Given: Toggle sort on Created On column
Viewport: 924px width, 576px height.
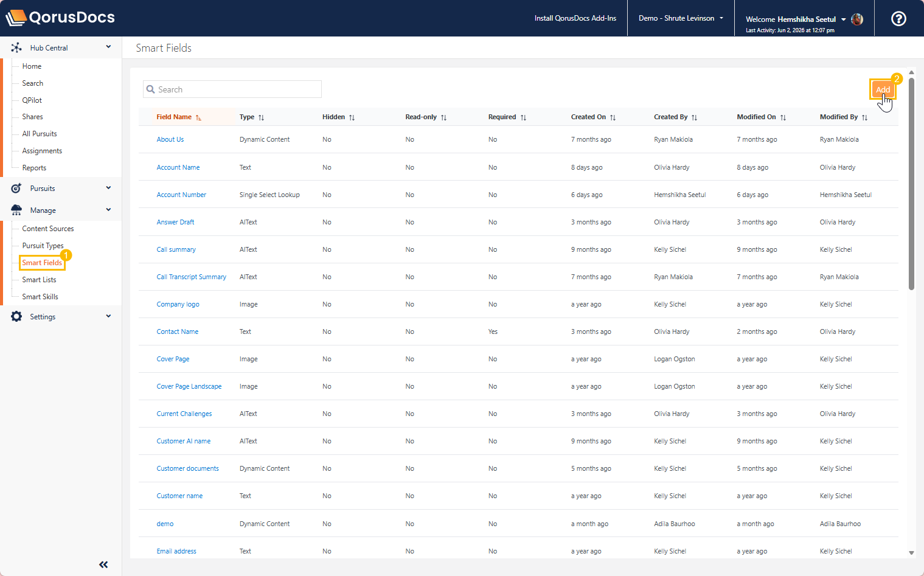Looking at the screenshot, I should [613, 117].
